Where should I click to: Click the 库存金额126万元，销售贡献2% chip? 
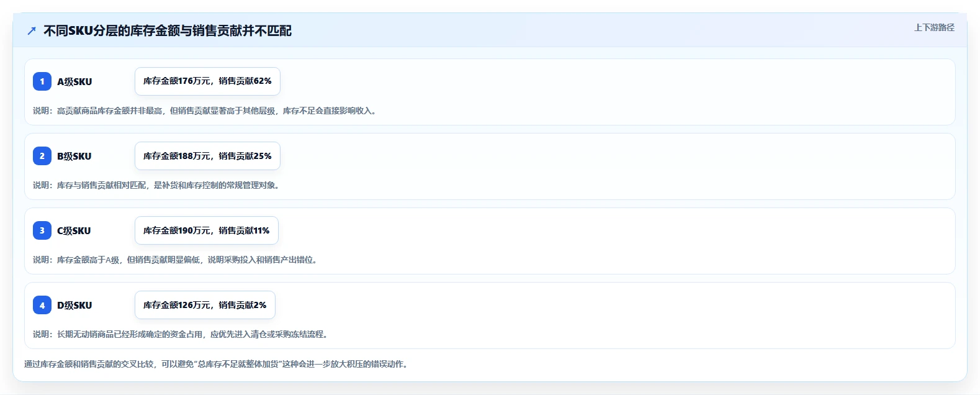tap(205, 305)
